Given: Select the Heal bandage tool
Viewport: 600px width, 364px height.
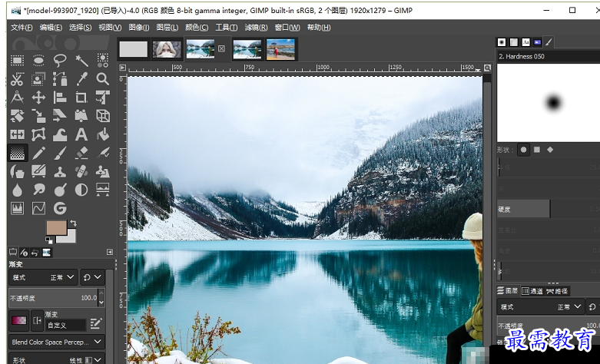Looking at the screenshot, I should coord(81,171).
